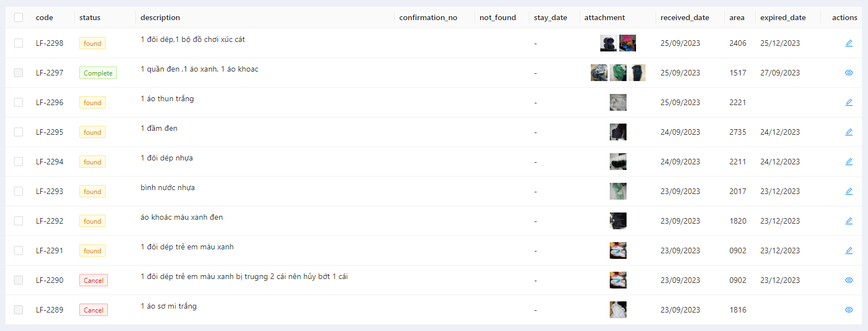Open first attachment image of LF-2297
868x331 pixels.
click(x=599, y=73)
